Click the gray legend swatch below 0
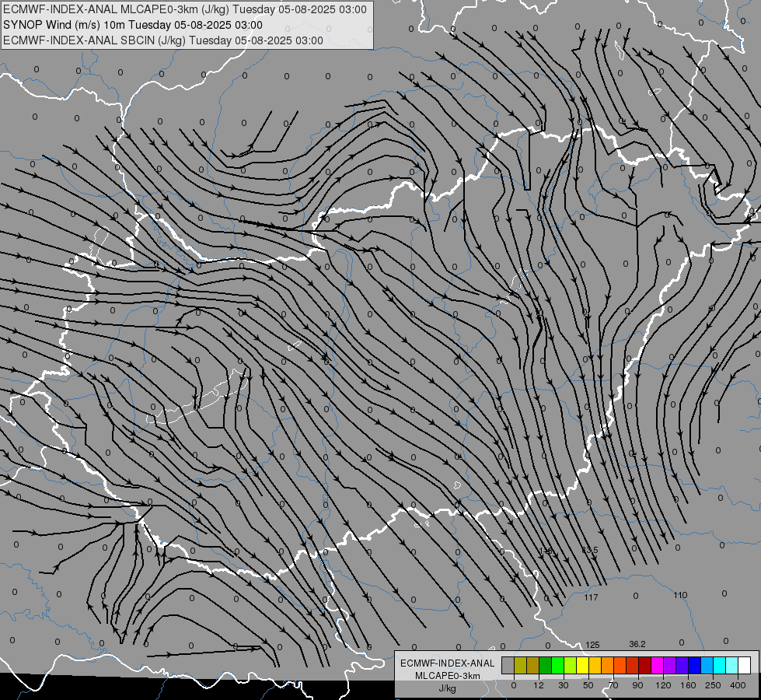 point(508,665)
